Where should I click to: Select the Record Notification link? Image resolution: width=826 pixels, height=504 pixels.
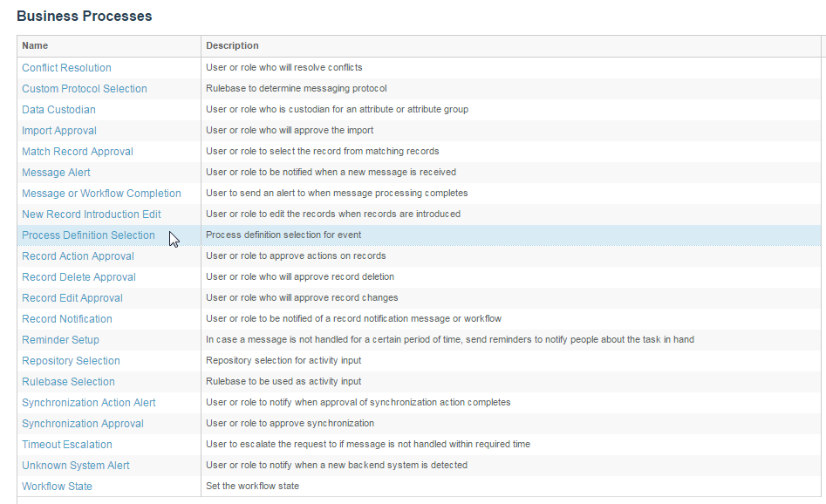coord(67,319)
